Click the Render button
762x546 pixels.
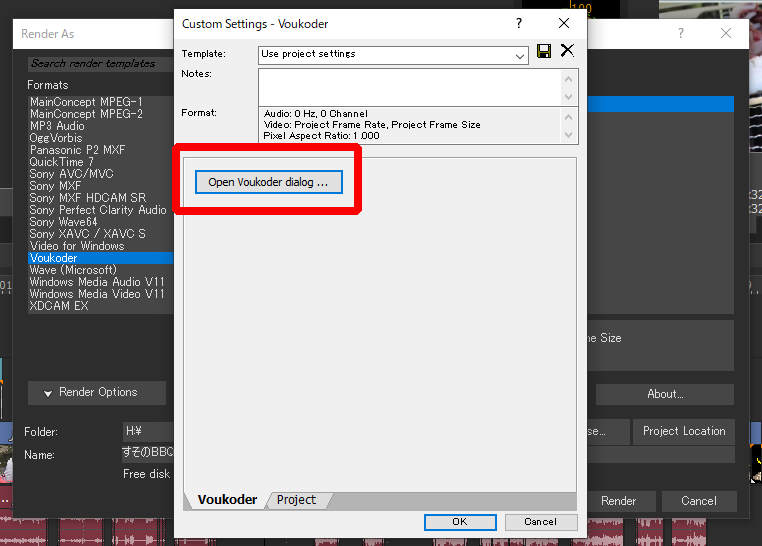pos(618,501)
